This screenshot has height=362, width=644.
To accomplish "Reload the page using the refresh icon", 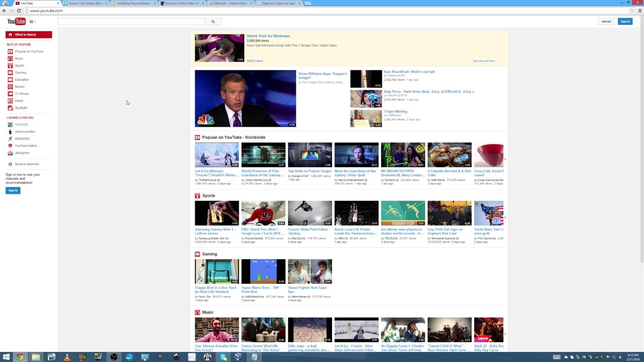I will coord(19,11).
